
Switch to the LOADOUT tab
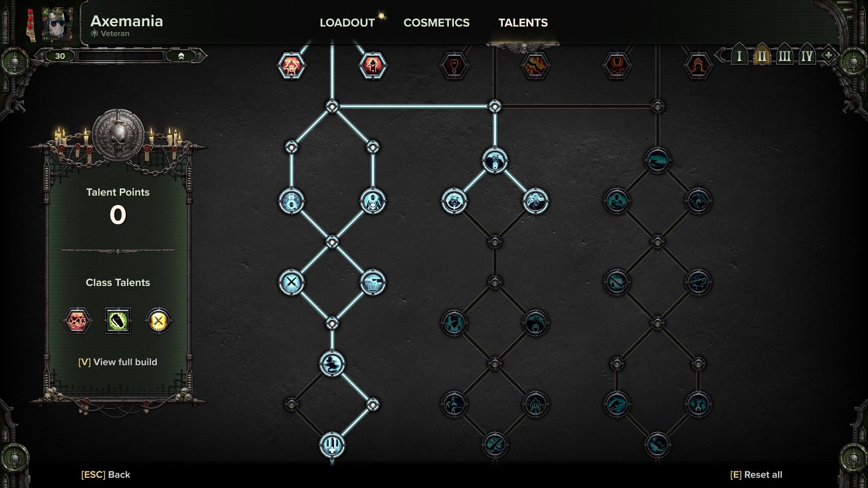coord(347,23)
